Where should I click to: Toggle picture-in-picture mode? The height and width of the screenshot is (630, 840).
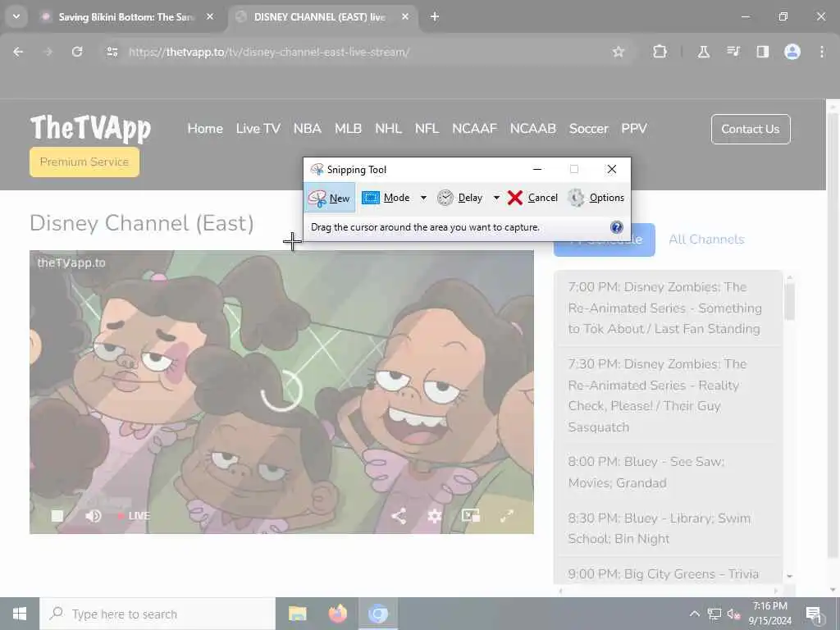[471, 516]
